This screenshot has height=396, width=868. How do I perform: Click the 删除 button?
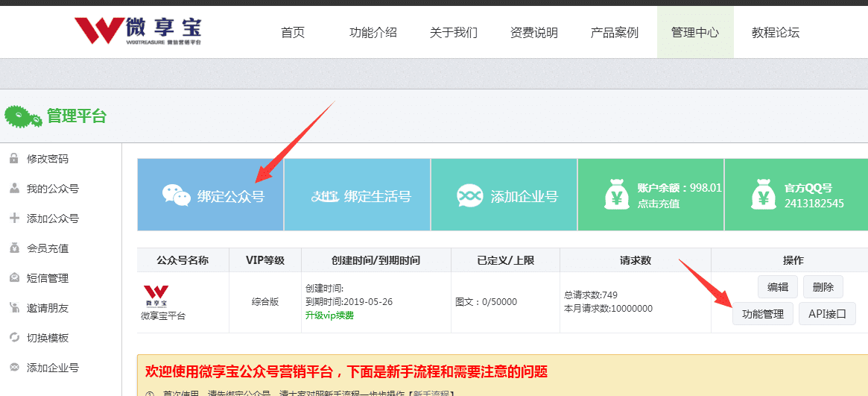(x=823, y=287)
